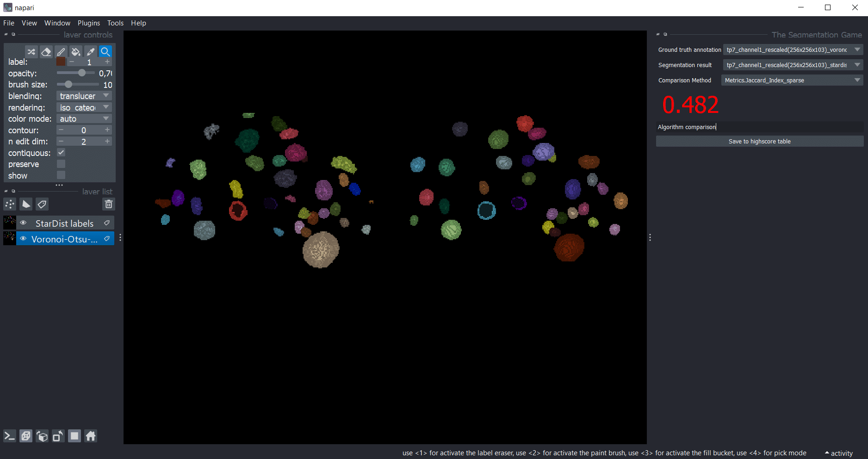Select the fill bucket tool

point(76,52)
